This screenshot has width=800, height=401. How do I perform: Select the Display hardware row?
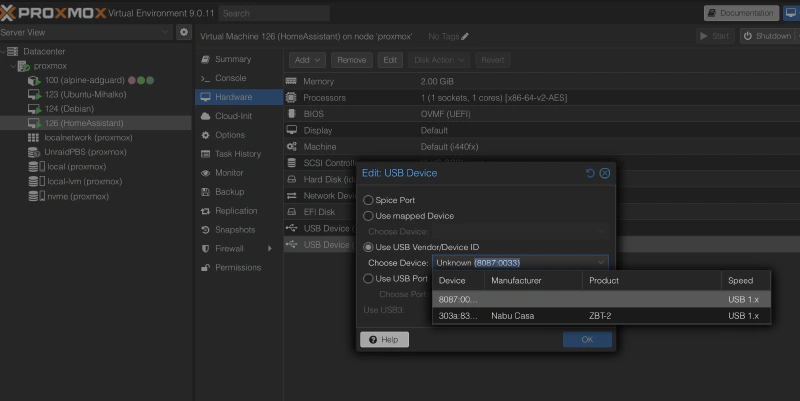542,130
